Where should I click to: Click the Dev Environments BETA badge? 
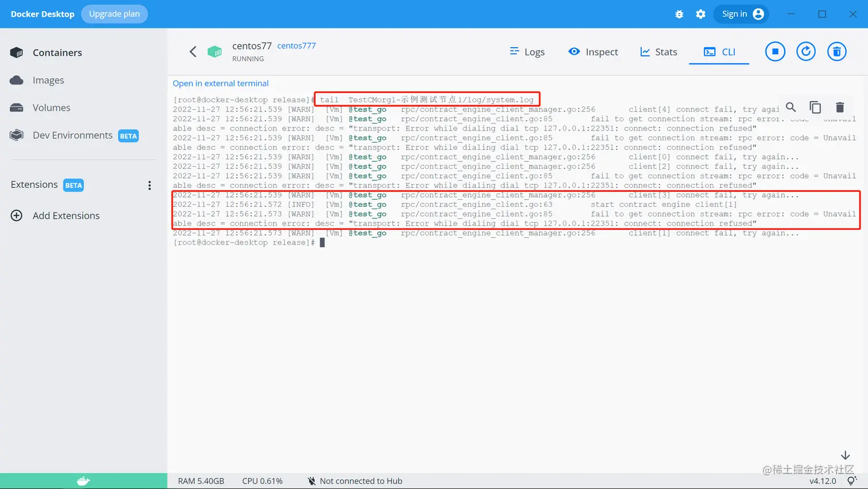[129, 136]
